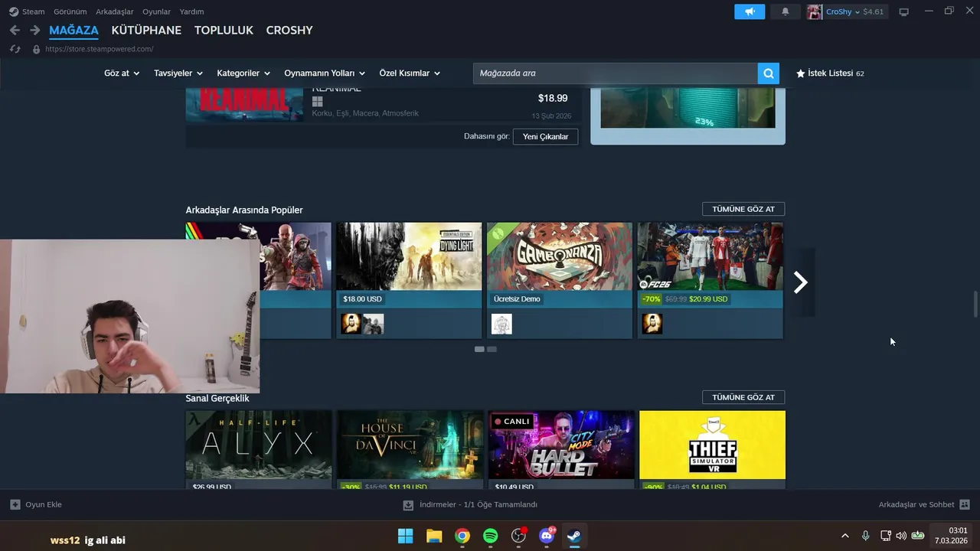This screenshot has width=980, height=551.
Task: Open the Hard Bullet thumbnail
Action: (561, 445)
